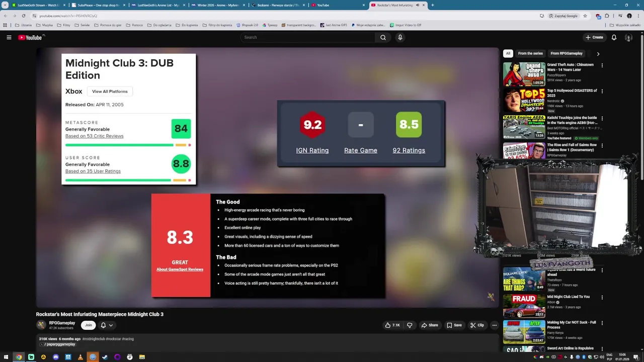Open the video's more actions ellipsis menu
644x362 pixels.
click(x=494, y=325)
